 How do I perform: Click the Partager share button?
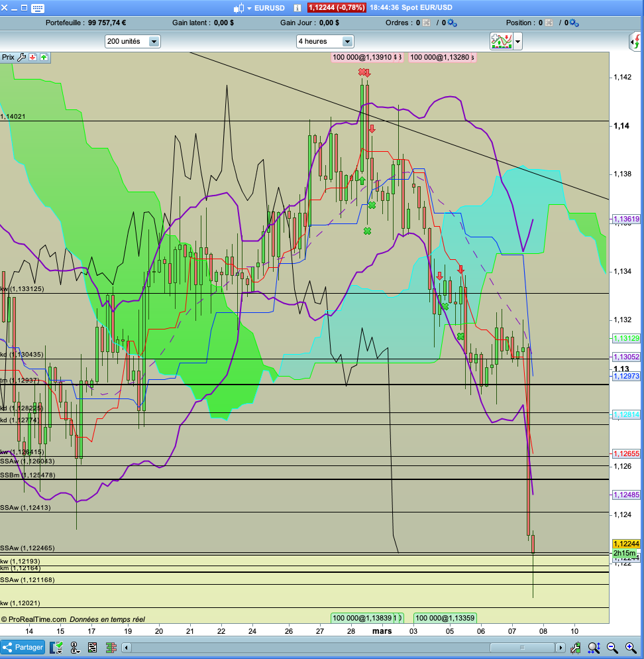pyautogui.click(x=23, y=647)
